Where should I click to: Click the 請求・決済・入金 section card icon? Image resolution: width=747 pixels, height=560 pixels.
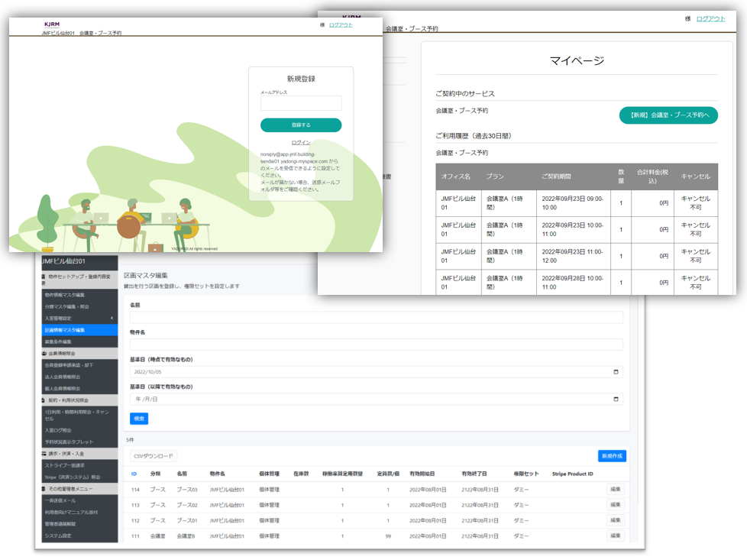pyautogui.click(x=44, y=454)
